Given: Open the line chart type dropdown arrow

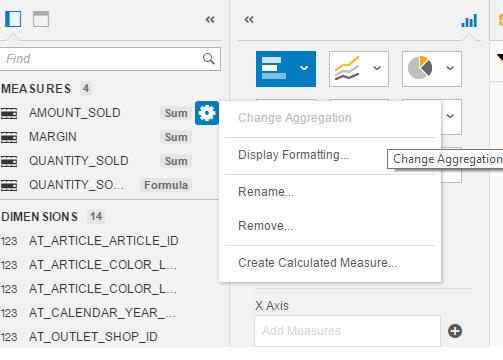Looking at the screenshot, I should click(377, 68).
